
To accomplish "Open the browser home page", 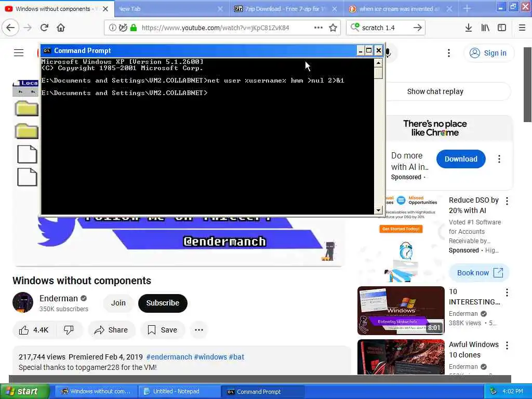I will click(61, 28).
